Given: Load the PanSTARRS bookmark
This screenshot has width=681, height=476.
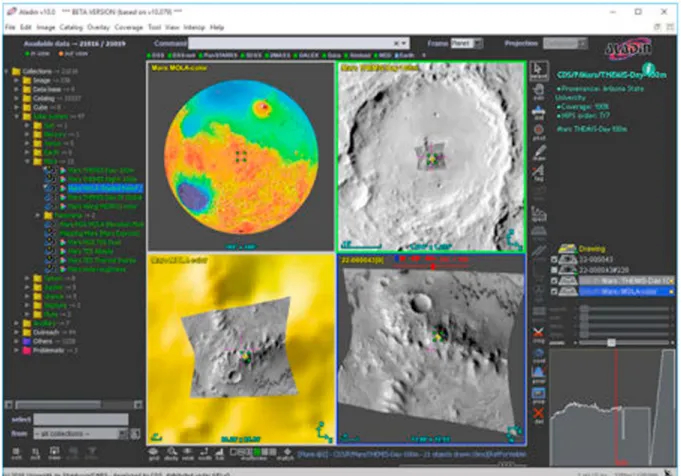Looking at the screenshot, I should (218, 55).
